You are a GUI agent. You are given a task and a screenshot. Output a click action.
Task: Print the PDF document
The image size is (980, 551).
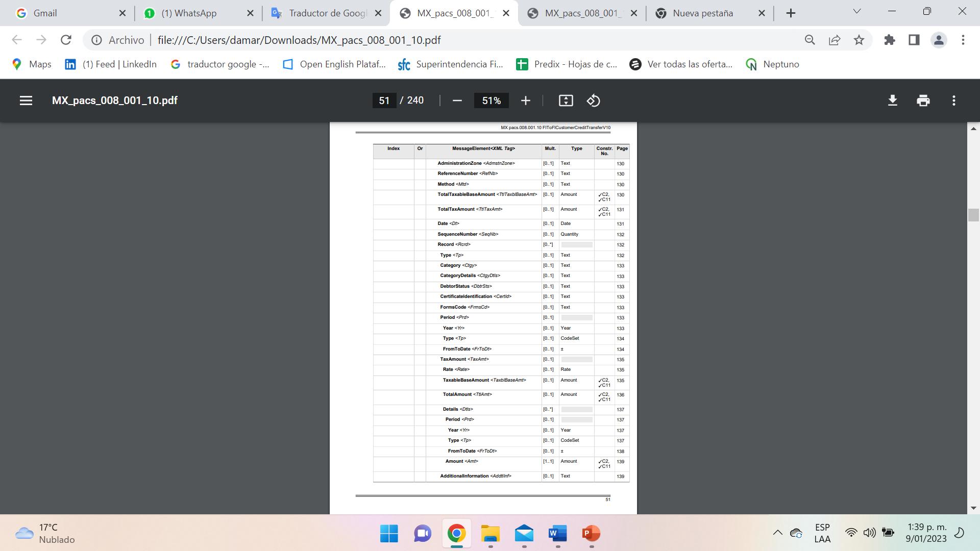[923, 101]
